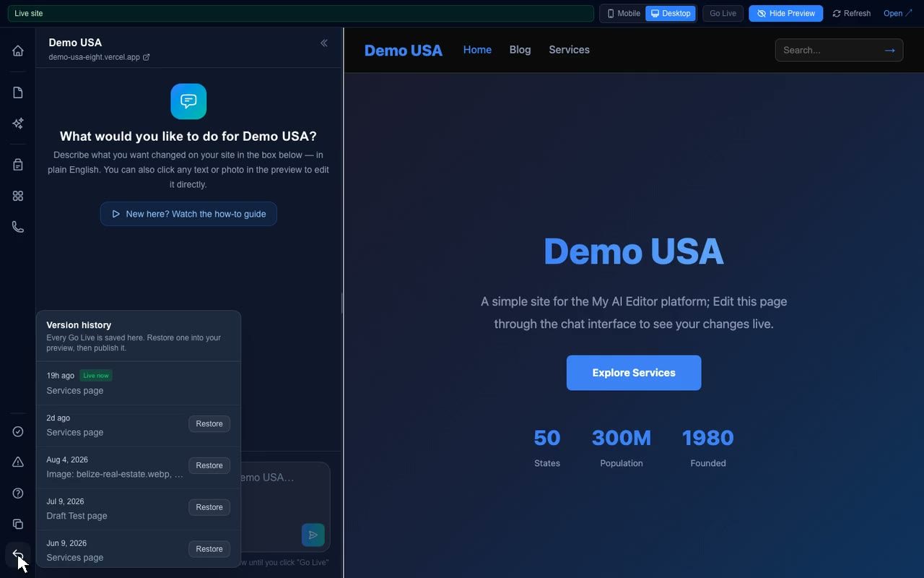
Task: Restore the Aug 4, 2026 image version
Action: pos(209,466)
